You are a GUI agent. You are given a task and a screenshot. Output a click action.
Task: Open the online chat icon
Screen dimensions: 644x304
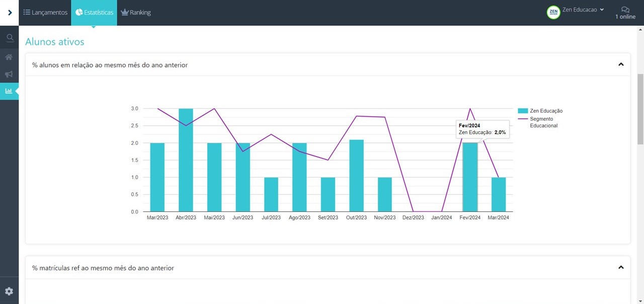coord(625,9)
